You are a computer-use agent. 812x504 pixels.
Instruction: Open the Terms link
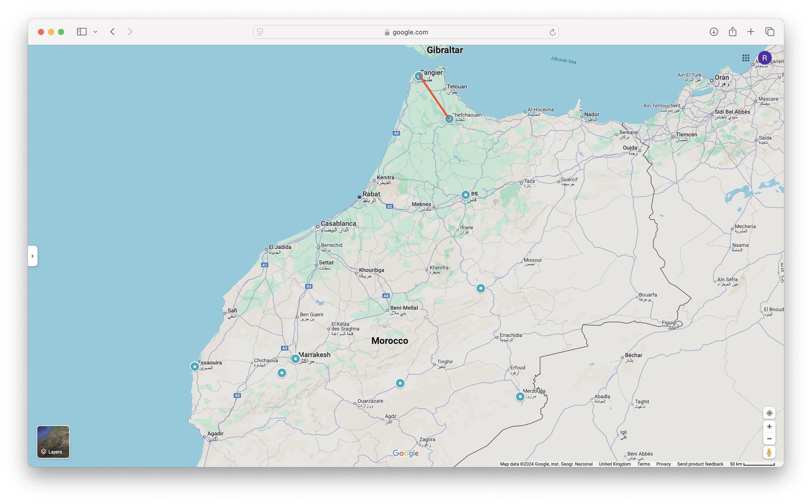point(643,464)
